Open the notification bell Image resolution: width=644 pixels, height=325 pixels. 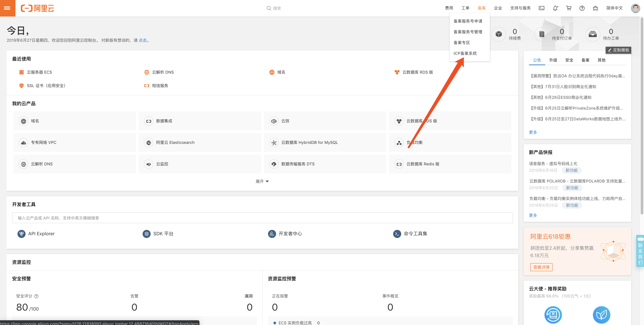pos(555,8)
